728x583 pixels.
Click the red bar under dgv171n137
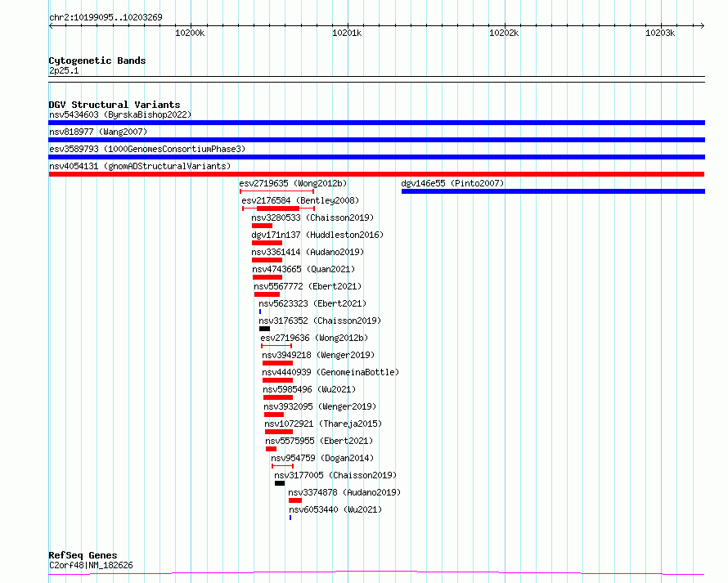(x=267, y=243)
